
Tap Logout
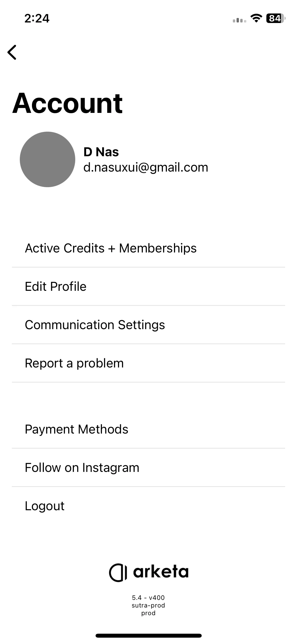pyautogui.click(x=148, y=506)
